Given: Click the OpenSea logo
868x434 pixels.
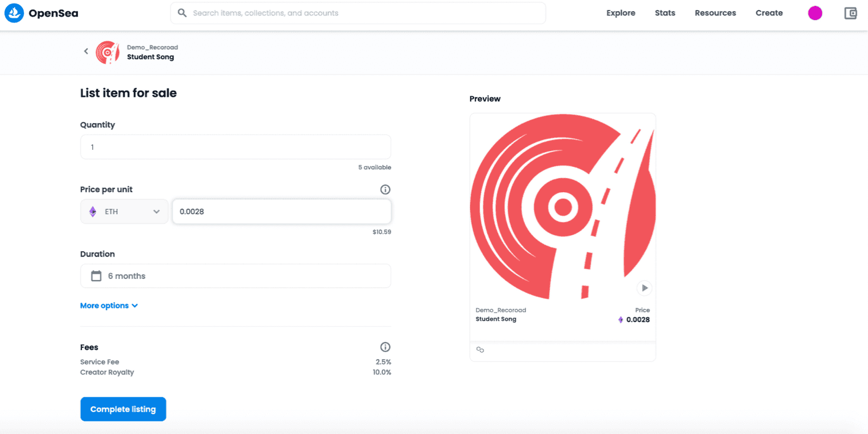Looking at the screenshot, I should pos(41,13).
